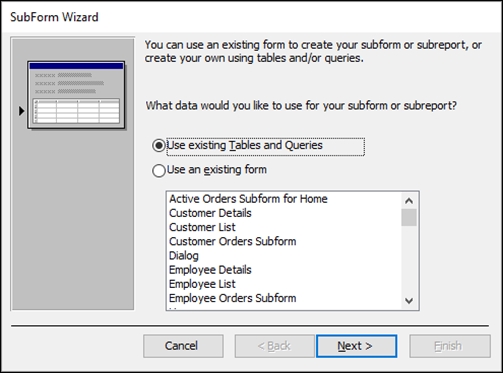Click the greyed-out Finish button

pos(450,346)
